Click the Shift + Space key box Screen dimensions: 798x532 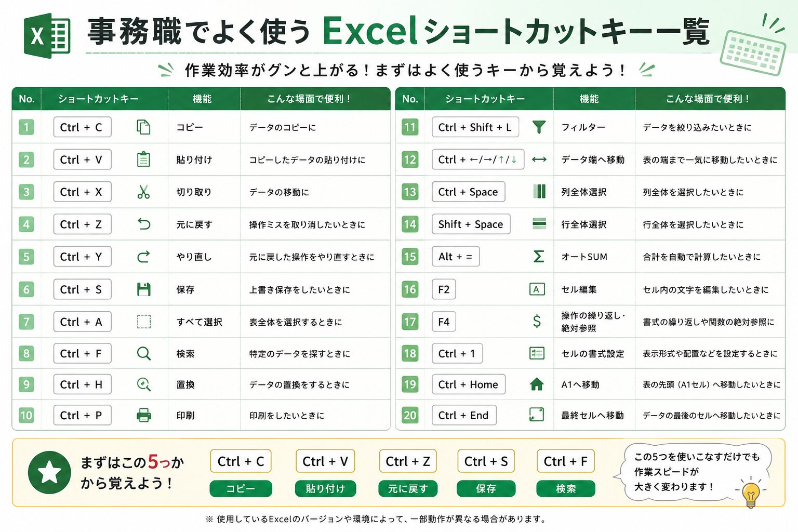tap(471, 224)
